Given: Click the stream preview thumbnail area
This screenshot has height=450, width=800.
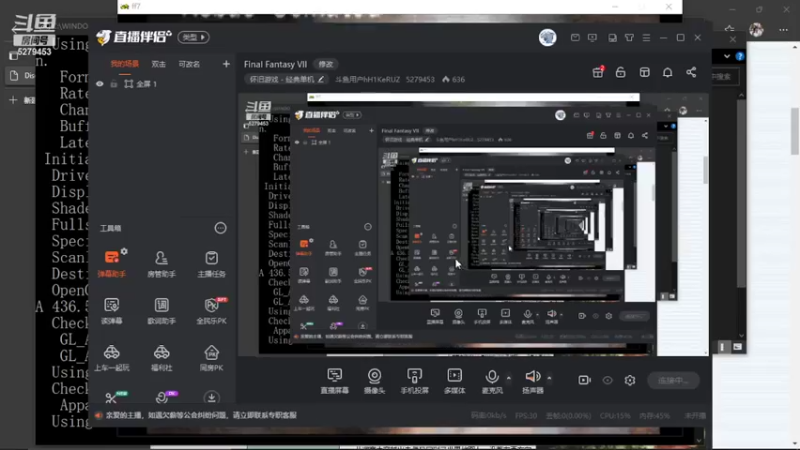Looking at the screenshot, I should 473,224.
